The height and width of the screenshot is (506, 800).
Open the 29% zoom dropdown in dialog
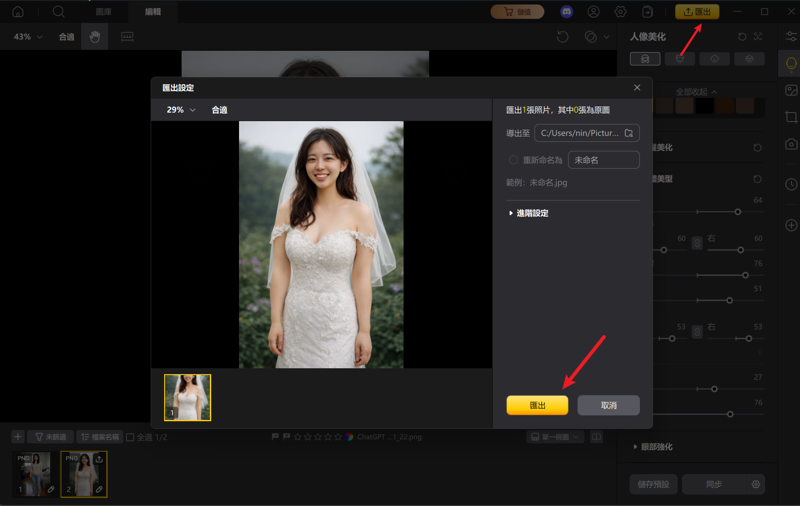point(181,110)
